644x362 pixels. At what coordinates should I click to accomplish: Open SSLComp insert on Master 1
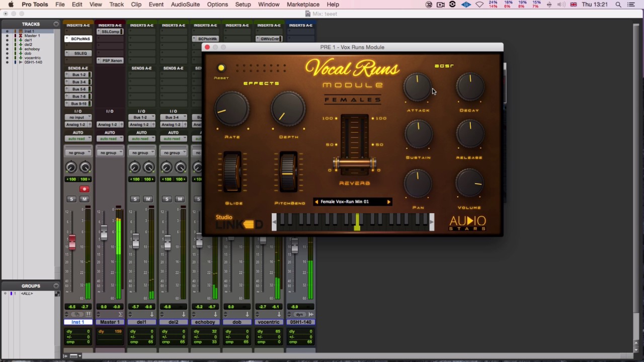(x=110, y=32)
